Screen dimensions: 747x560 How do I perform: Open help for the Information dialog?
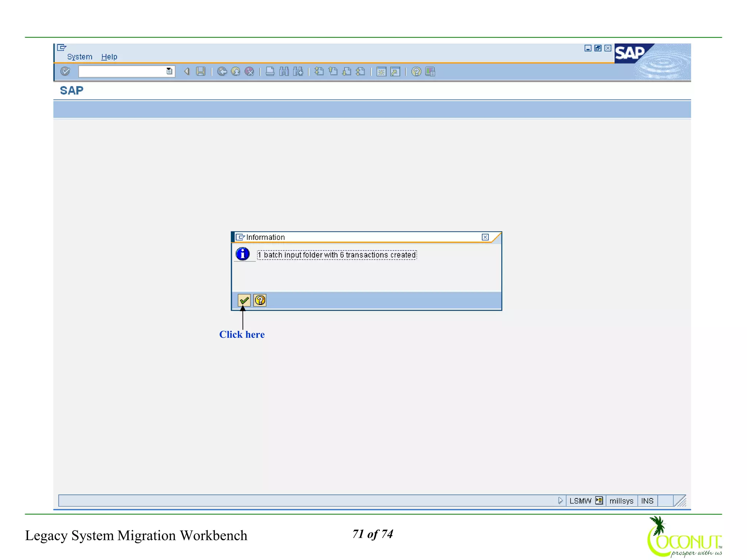tap(260, 300)
